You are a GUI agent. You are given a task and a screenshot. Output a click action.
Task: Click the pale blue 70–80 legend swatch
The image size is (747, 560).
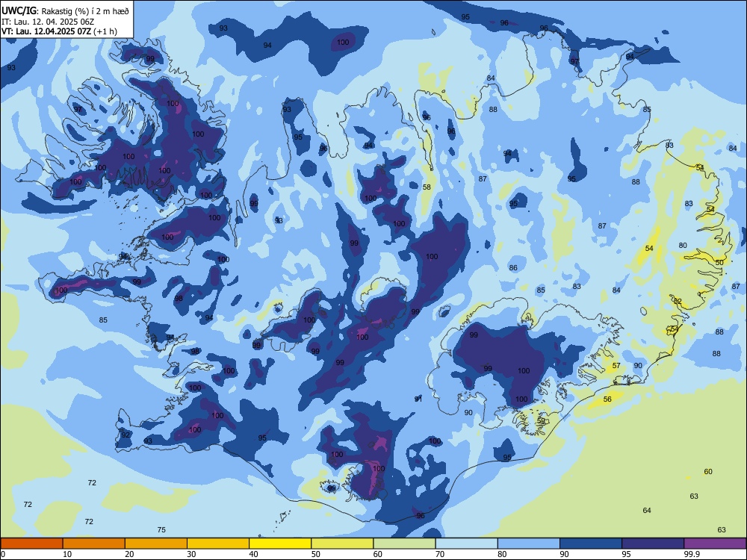[x=466, y=544]
